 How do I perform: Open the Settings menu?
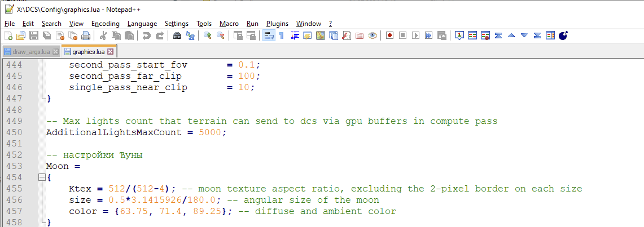click(177, 23)
